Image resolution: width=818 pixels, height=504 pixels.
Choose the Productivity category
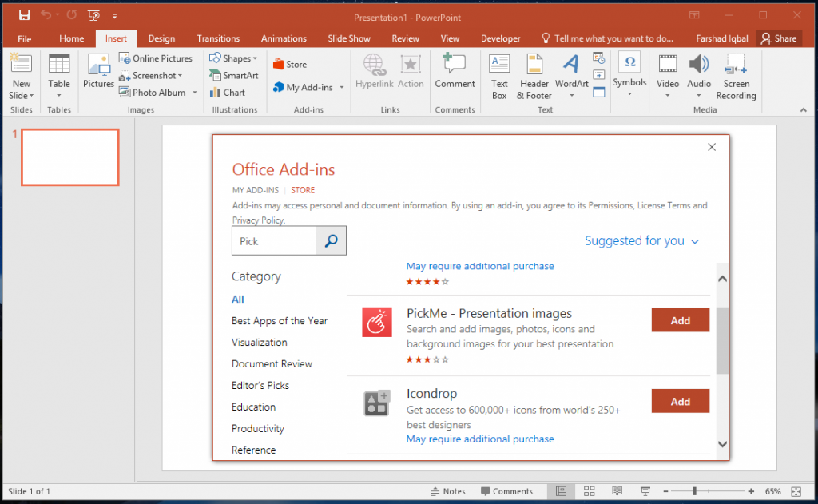pyautogui.click(x=258, y=429)
